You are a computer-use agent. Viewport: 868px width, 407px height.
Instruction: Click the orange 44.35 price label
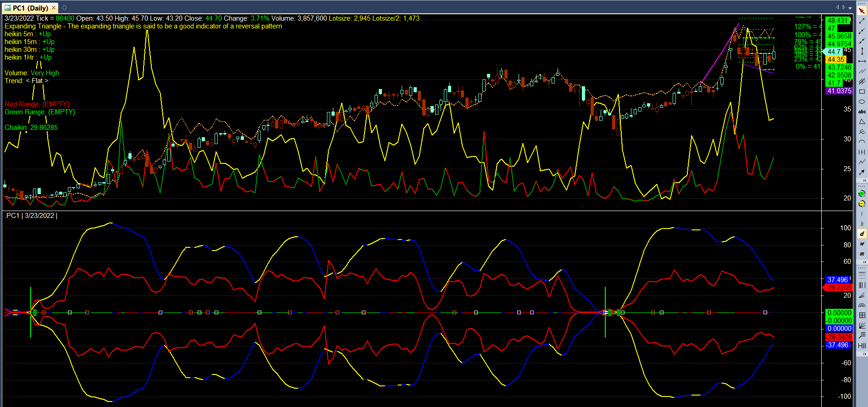click(x=836, y=59)
